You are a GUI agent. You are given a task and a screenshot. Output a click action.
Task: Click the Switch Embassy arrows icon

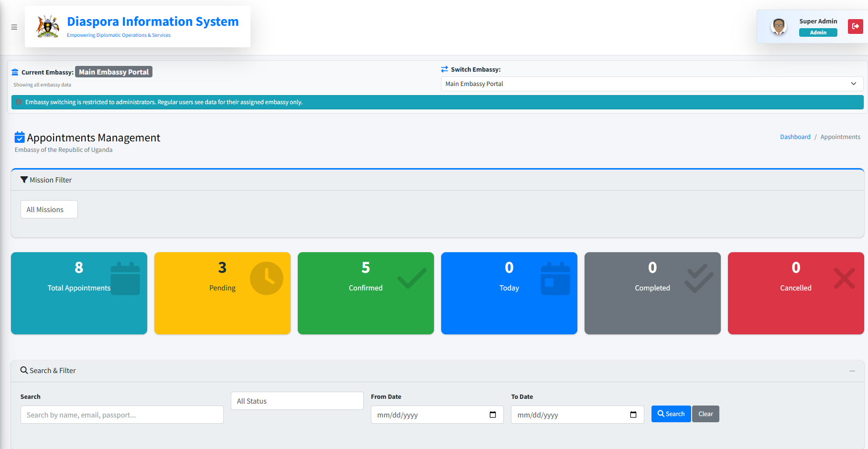[x=445, y=69]
